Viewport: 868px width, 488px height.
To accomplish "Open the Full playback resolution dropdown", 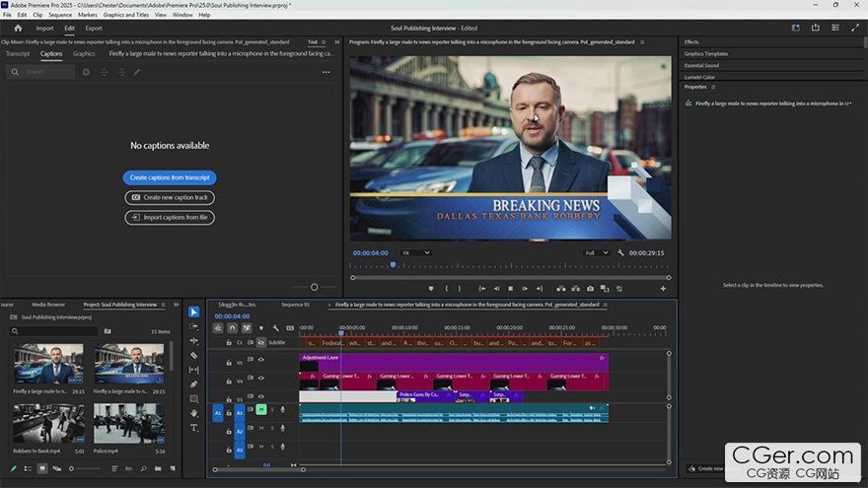I will pos(597,252).
